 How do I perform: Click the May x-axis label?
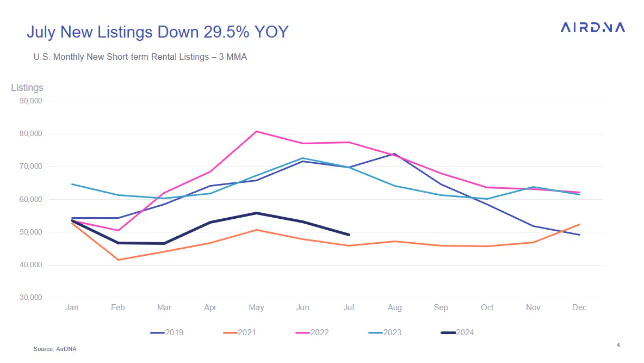coord(256,307)
